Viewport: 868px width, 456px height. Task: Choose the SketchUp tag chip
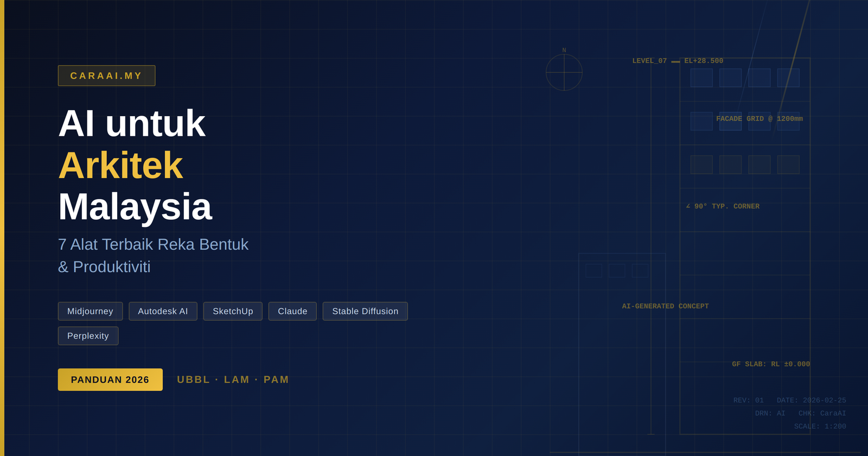point(233,311)
